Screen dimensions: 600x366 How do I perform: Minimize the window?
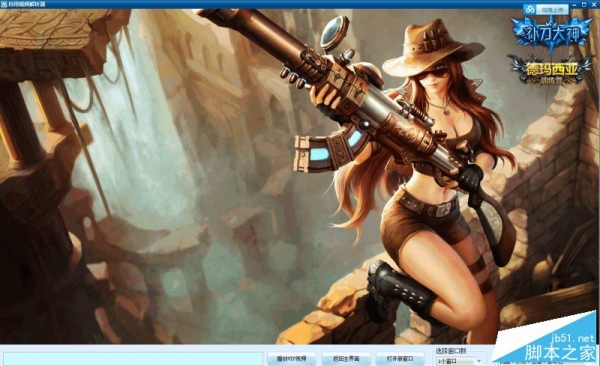coord(575,4)
